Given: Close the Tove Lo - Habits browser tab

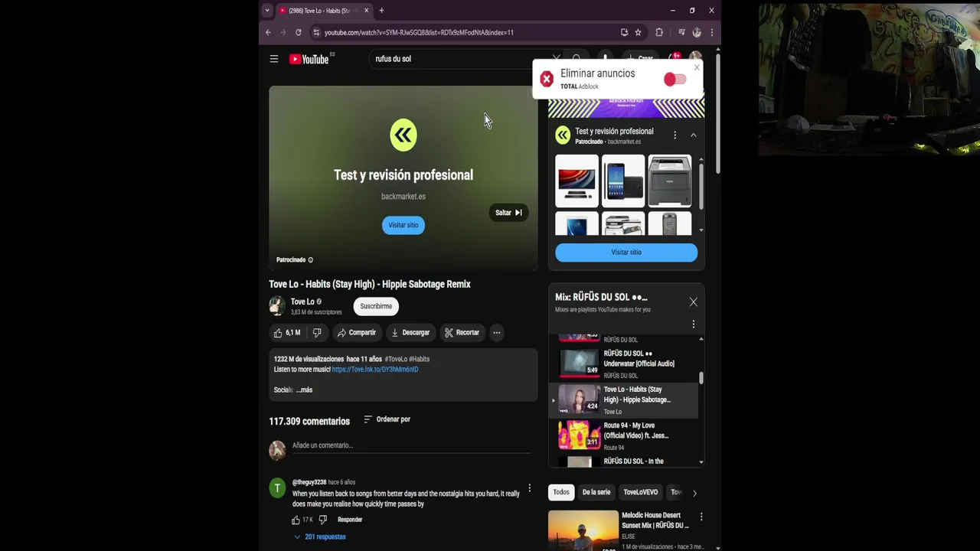Looking at the screenshot, I should [x=366, y=11].
